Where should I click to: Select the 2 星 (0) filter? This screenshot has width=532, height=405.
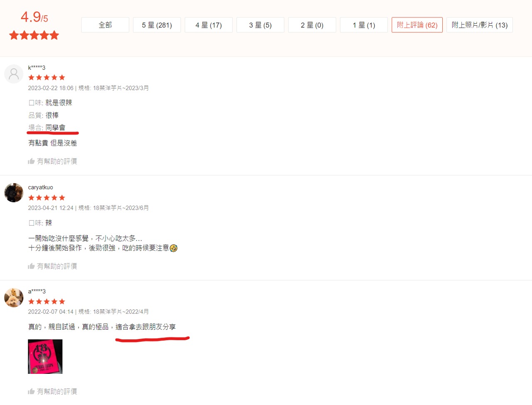click(x=312, y=25)
